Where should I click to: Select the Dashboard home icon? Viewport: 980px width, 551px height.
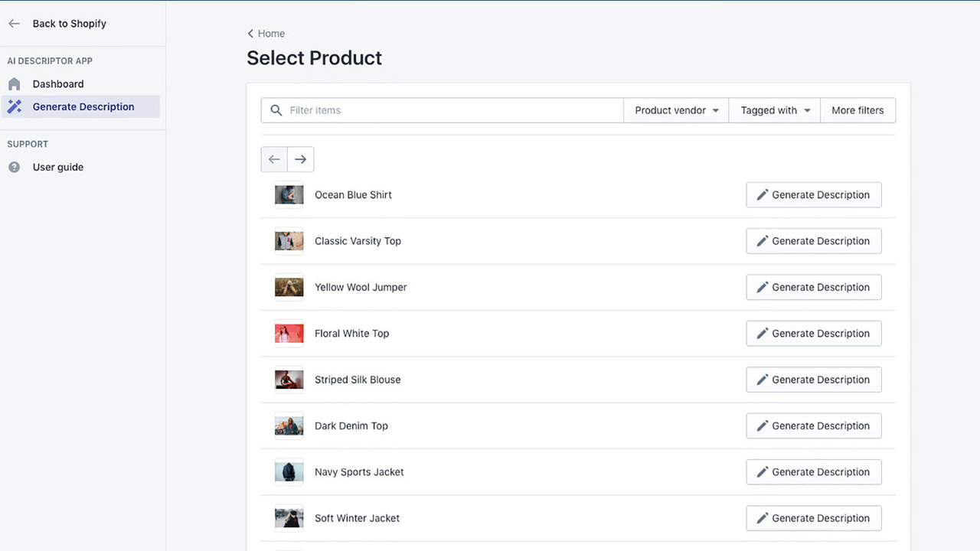[14, 83]
